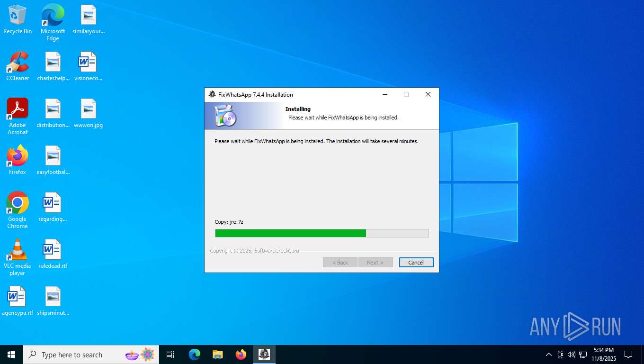Open the taskbar clock and date

603,355
